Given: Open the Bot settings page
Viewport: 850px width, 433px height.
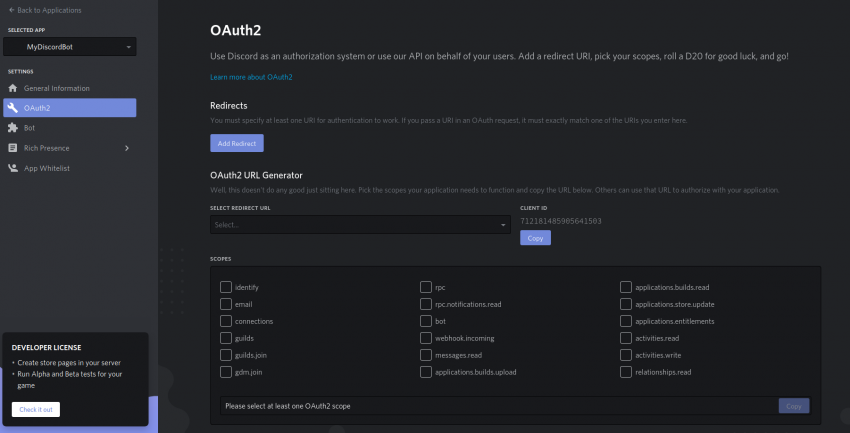Looking at the screenshot, I should pyautogui.click(x=30, y=128).
